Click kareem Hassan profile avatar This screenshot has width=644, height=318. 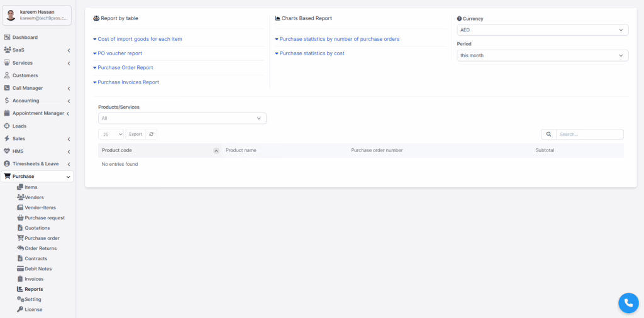click(11, 16)
